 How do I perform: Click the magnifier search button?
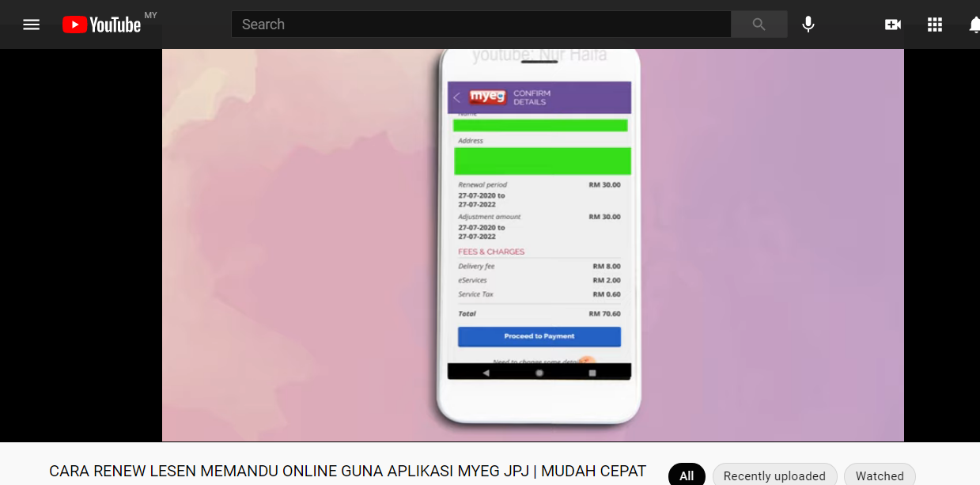[x=759, y=25]
